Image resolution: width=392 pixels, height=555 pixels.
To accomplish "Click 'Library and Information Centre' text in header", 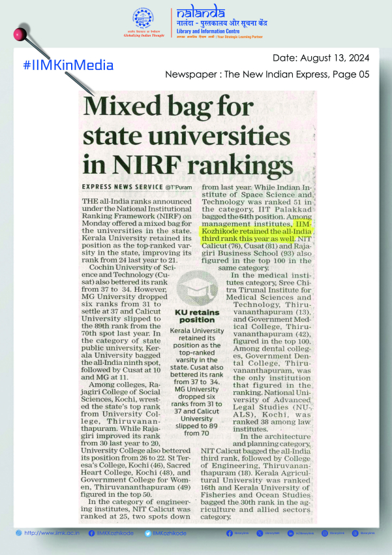I will click(208, 31).
